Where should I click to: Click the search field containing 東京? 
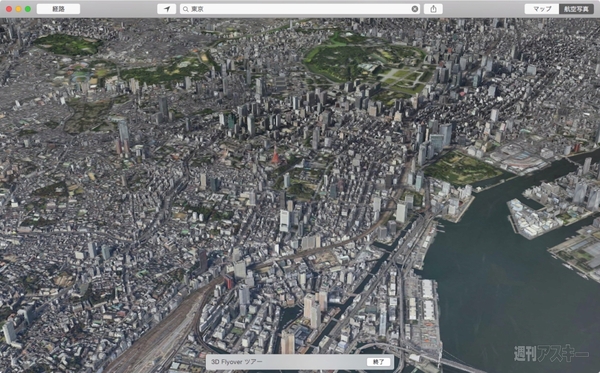pyautogui.click(x=300, y=9)
